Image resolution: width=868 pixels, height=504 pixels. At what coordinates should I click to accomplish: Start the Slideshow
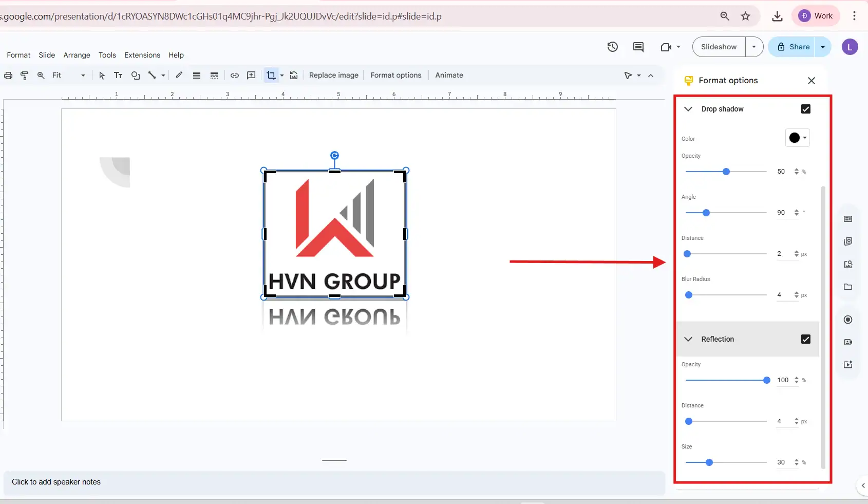tap(719, 47)
